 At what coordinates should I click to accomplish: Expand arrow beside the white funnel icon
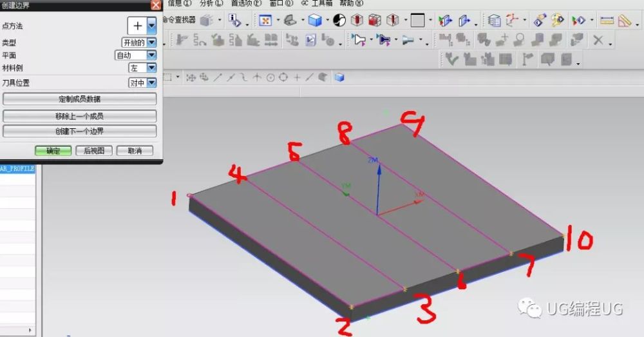click(371, 40)
